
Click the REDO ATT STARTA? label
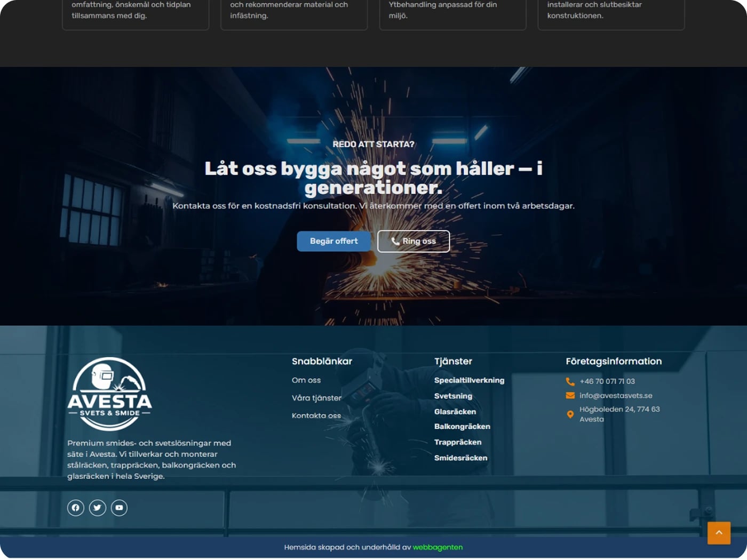(x=373, y=144)
